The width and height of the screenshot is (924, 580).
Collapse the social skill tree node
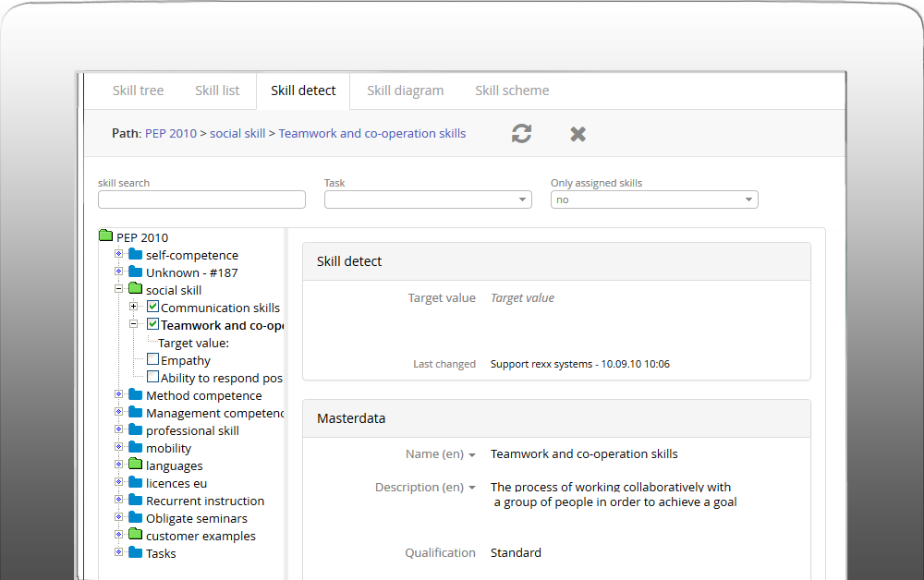[x=118, y=289]
